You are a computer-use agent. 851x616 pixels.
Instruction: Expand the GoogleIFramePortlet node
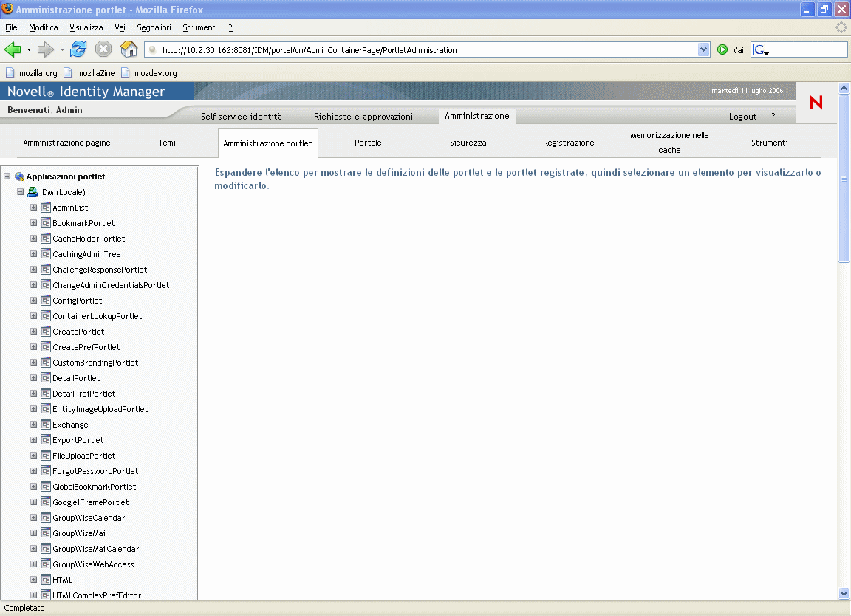[x=34, y=502]
